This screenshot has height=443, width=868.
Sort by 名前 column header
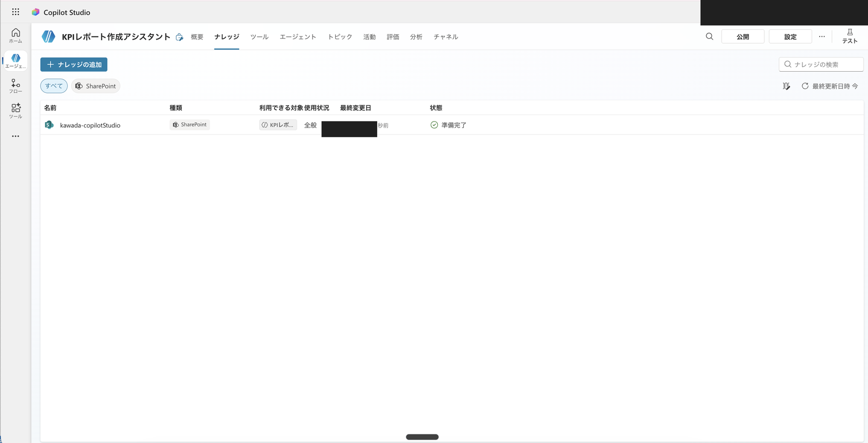(x=50, y=108)
